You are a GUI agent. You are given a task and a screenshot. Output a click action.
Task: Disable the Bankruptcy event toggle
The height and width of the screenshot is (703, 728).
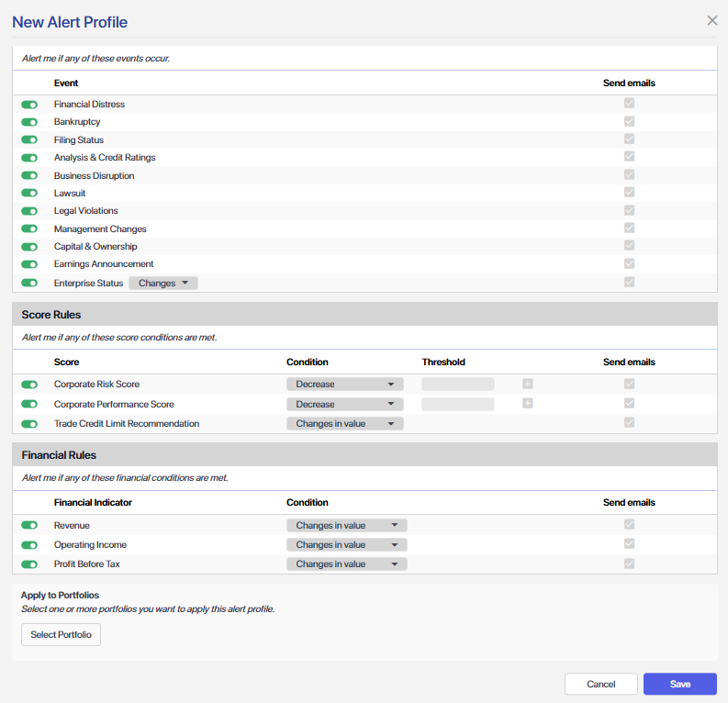(29, 122)
